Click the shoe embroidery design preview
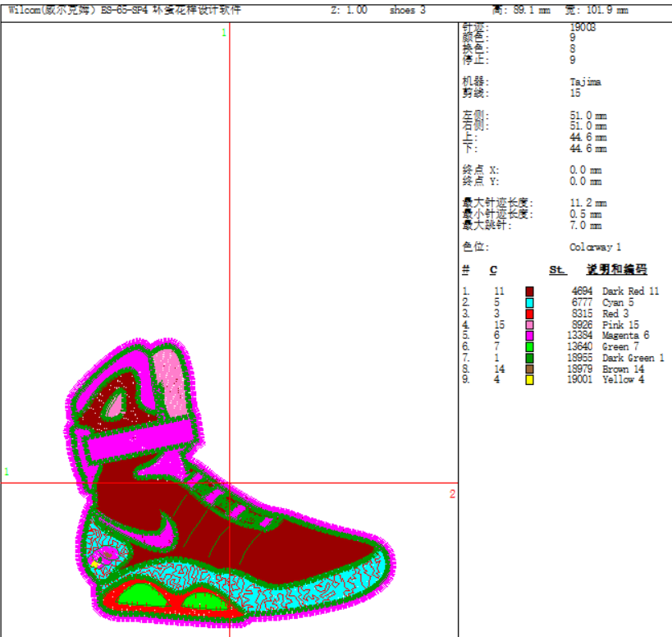This screenshot has width=672, height=637. [230, 482]
